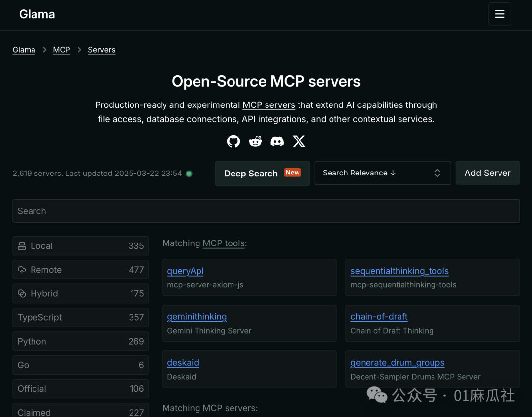Open the hamburger menu
Screen dimensions: 532x417
point(499,14)
